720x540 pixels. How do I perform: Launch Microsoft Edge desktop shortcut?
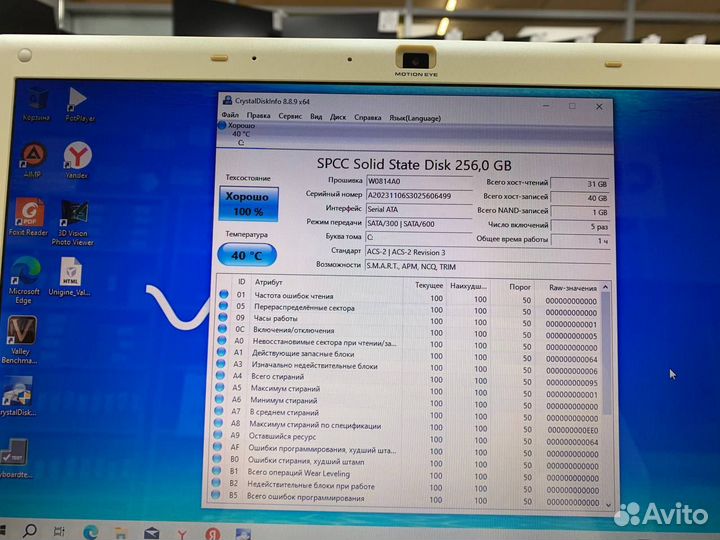coord(24,280)
